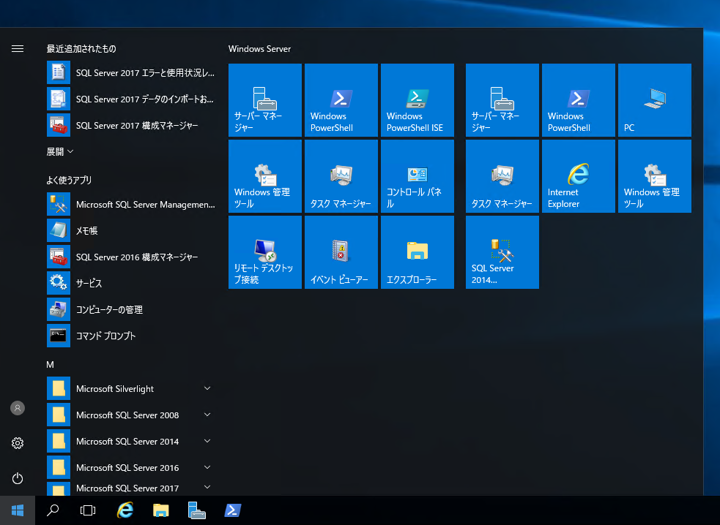Image resolution: width=720 pixels, height=525 pixels.
Task: Open the first Server Manager tile
Action: [x=265, y=100]
